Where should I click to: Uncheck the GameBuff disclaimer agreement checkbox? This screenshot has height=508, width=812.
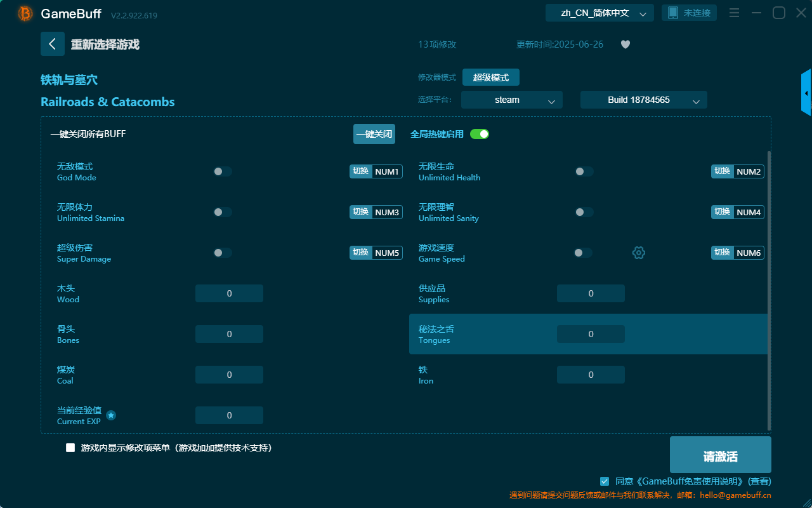click(604, 481)
